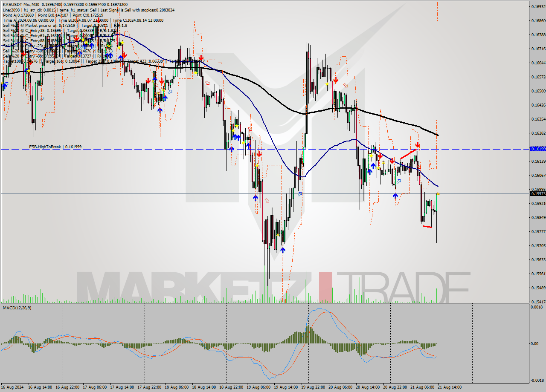546x392 pixels.
Task: Click the 20 Aug 22:00 time label
Action: coord(395,387)
